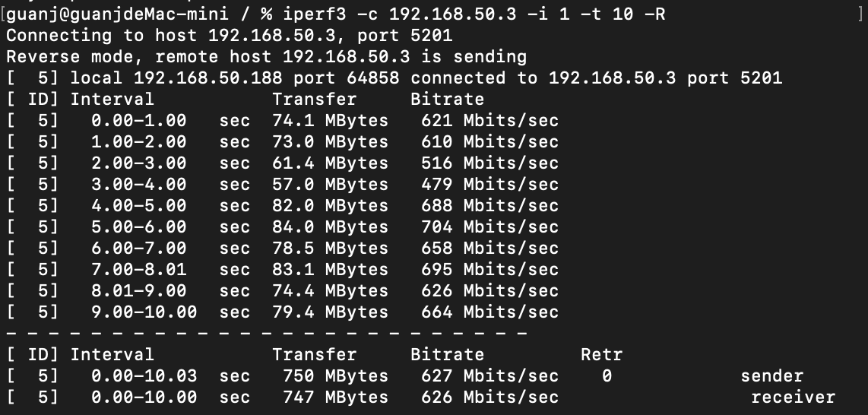This screenshot has width=868, height=415.
Task: Click the -R flag in the command
Action: click(x=655, y=14)
